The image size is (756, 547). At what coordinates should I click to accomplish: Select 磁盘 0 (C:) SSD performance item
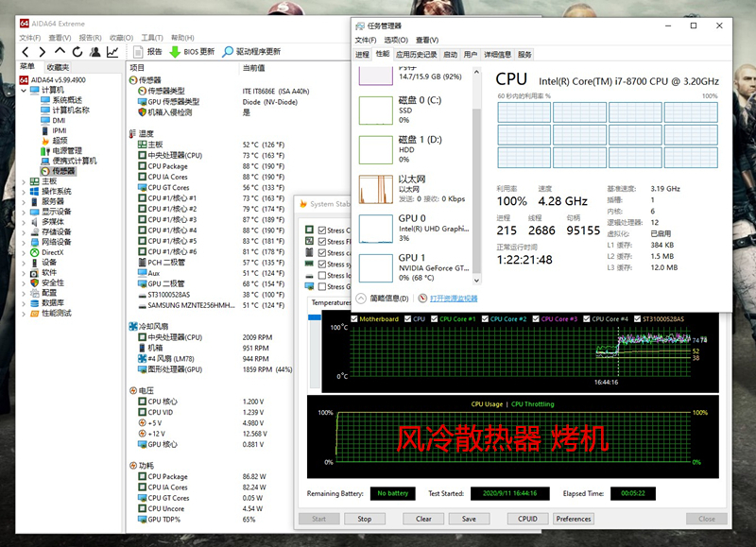tap(416, 109)
